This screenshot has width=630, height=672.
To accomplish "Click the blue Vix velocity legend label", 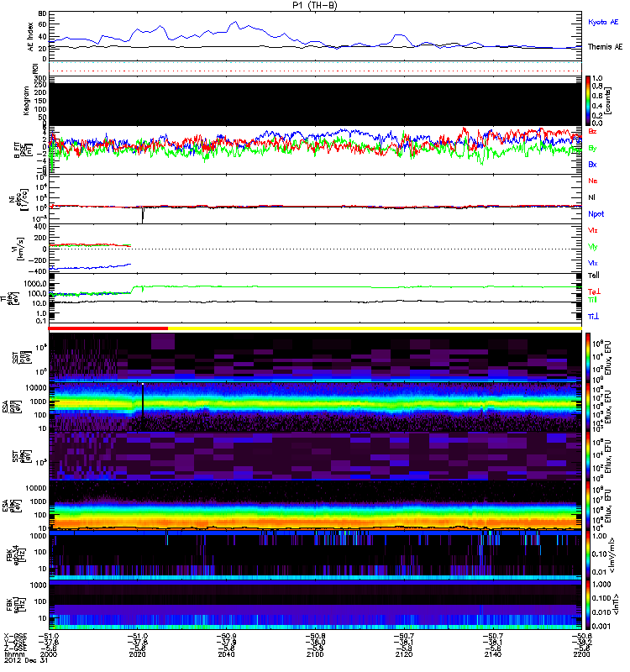I will pos(592,263).
